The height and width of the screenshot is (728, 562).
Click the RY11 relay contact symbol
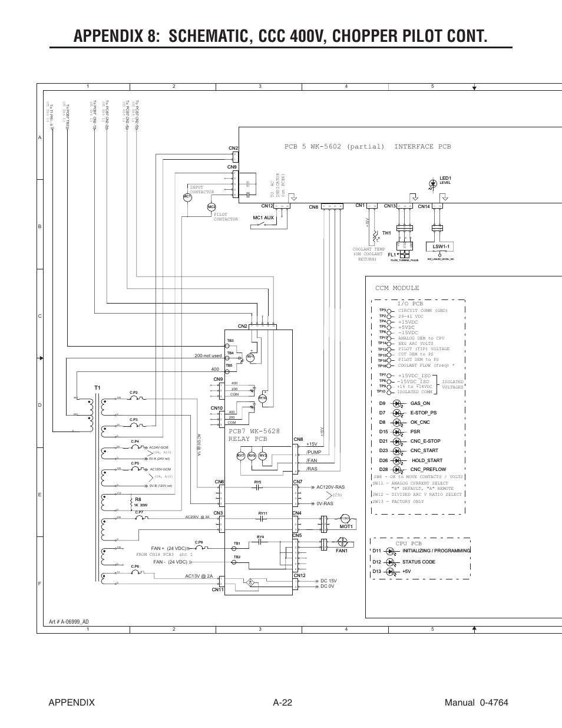point(263,518)
